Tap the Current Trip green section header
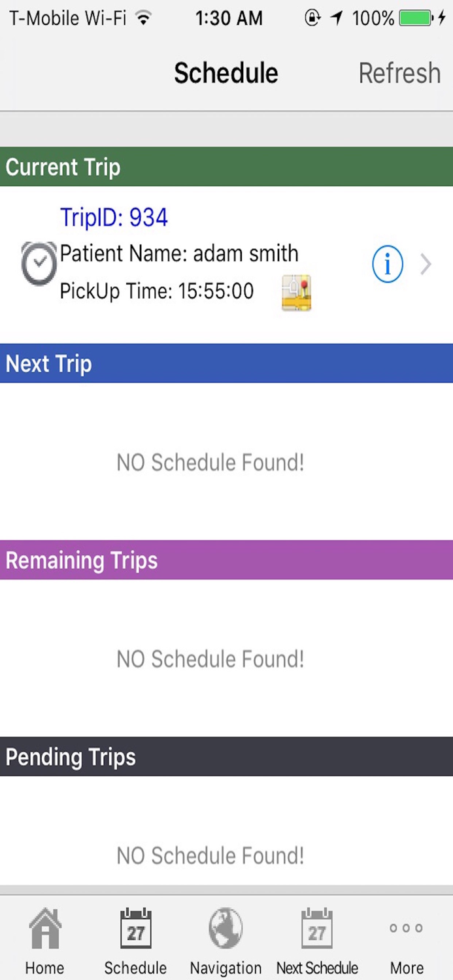The image size is (453, 980). [x=226, y=167]
